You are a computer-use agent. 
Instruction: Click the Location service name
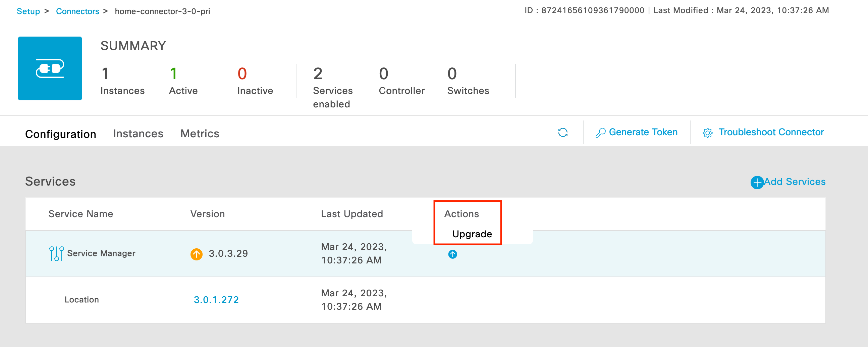82,299
